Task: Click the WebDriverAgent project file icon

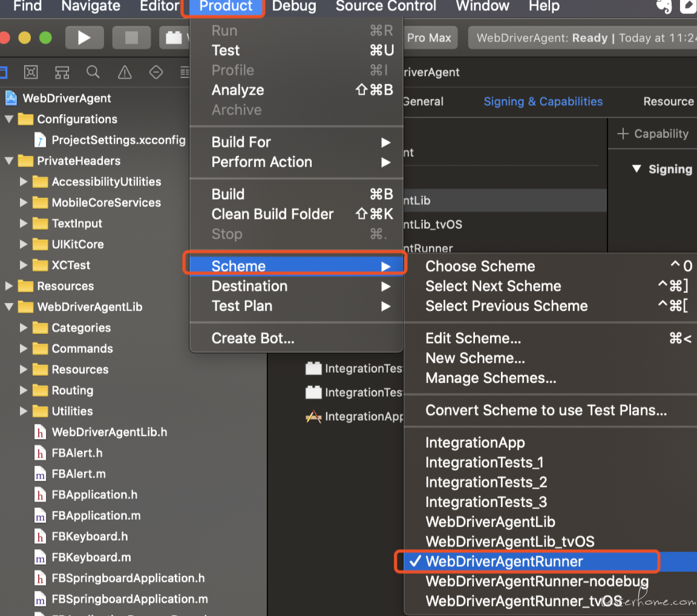Action: pos(11,98)
